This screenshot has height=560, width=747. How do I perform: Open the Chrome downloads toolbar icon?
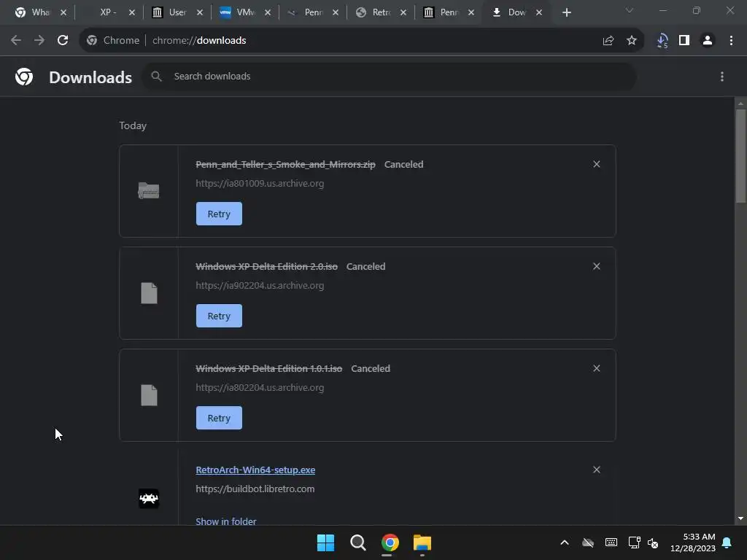662,41
